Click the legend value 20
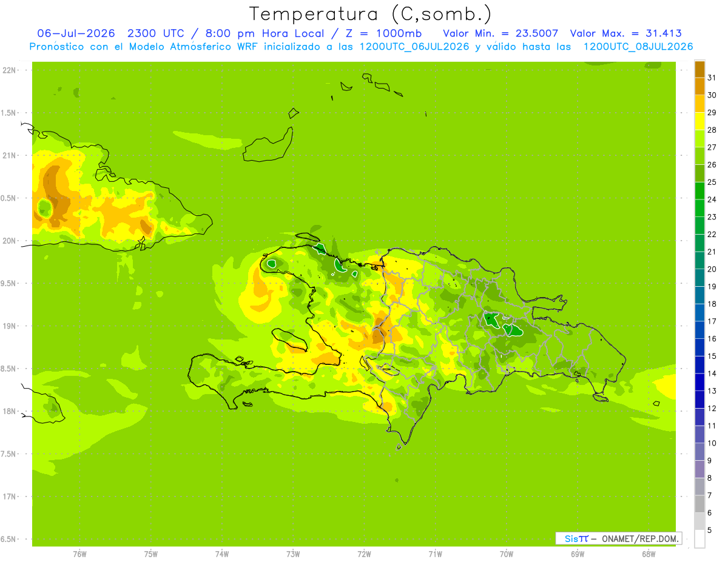The height and width of the screenshot is (562, 728). pos(712,269)
